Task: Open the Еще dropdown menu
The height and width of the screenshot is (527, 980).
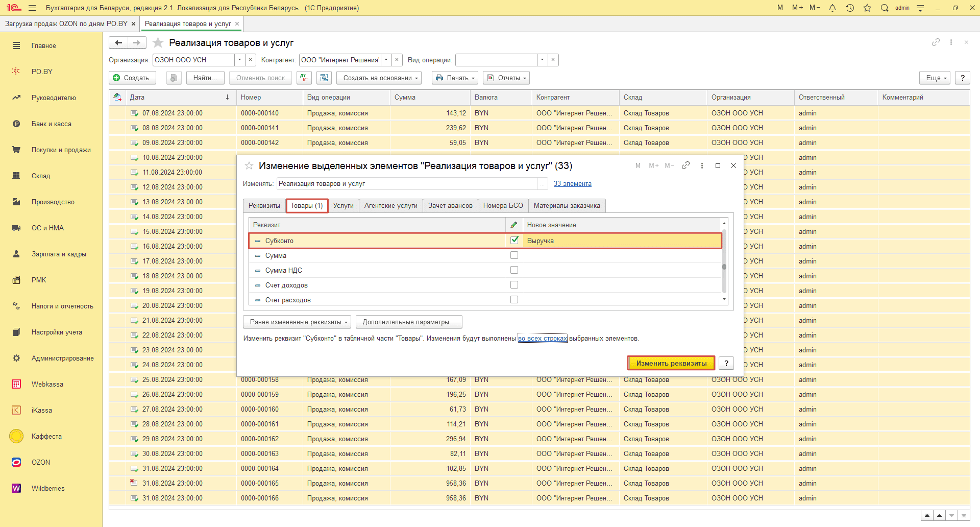Action: coord(935,78)
